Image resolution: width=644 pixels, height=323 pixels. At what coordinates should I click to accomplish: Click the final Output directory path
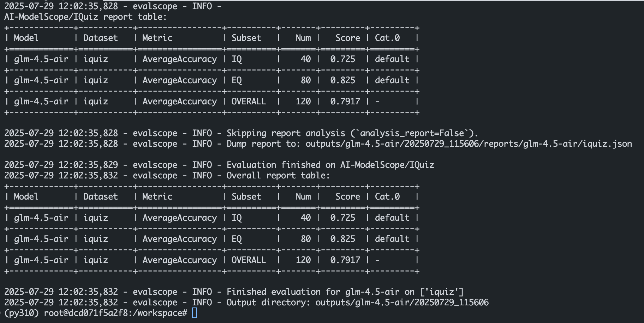click(402, 302)
